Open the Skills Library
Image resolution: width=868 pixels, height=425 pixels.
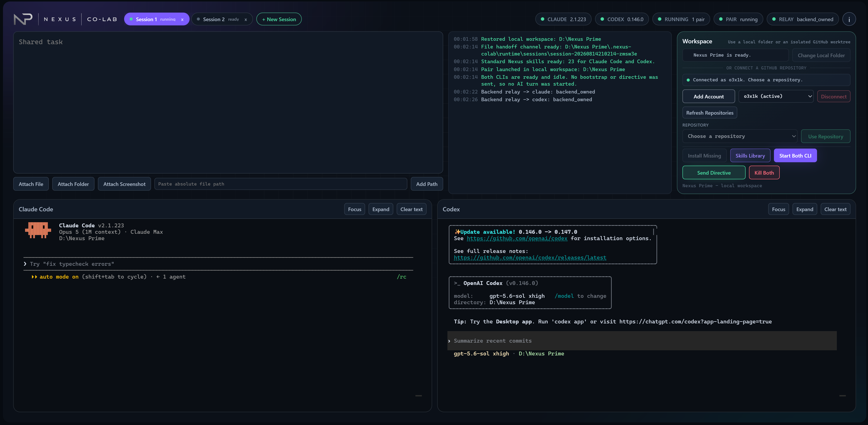(750, 155)
